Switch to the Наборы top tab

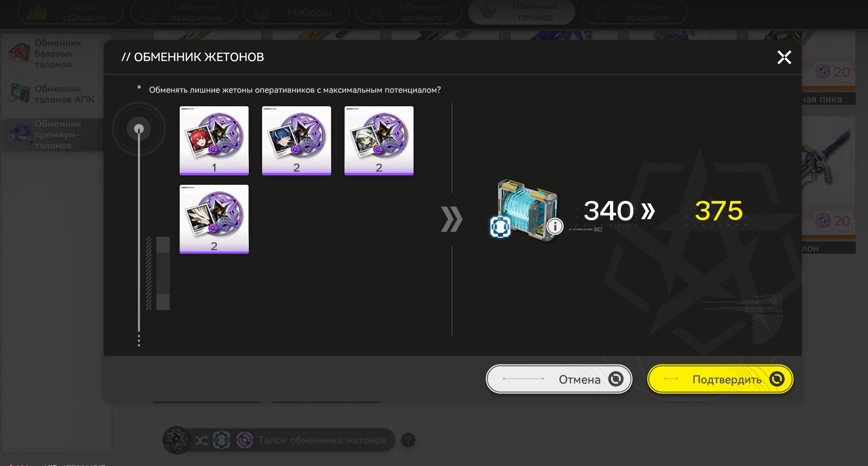coord(296,12)
